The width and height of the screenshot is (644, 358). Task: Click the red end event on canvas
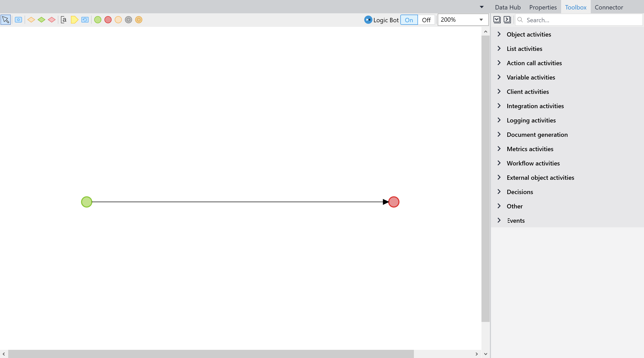coord(394,202)
